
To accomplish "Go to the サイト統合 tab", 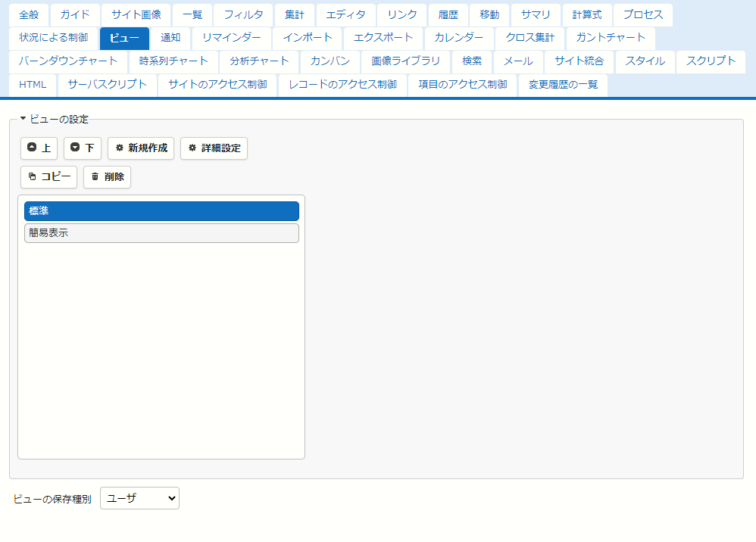I will tap(579, 61).
